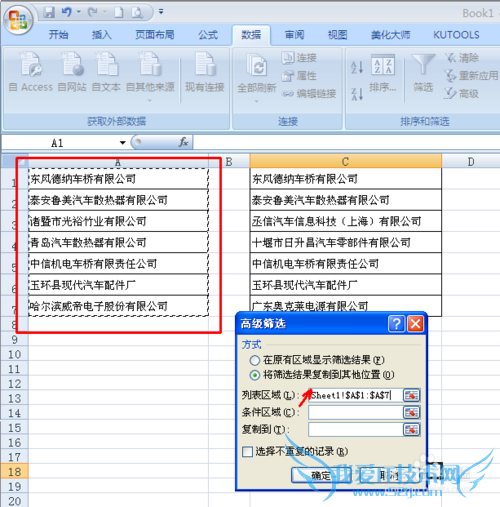Select cell 青岛汽车散热器有限公司
Viewport: 500px width, 507px height.
pyautogui.click(x=119, y=242)
